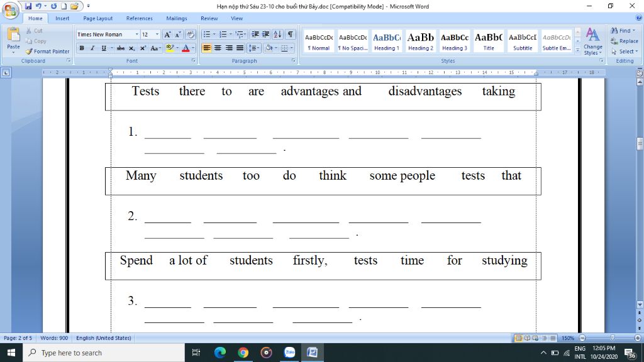Redo from Quick Access Toolbar

click(54, 6)
